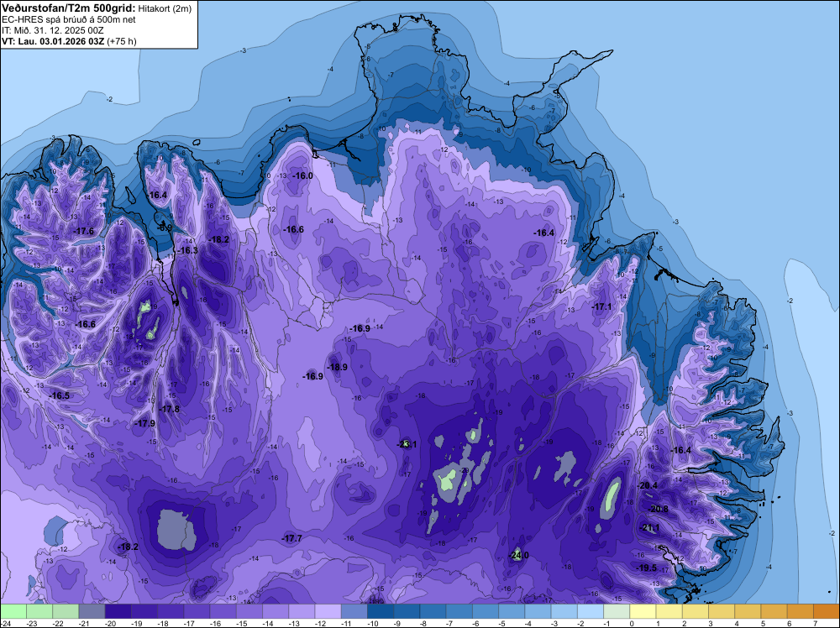The image size is (840, 628).
Task: Pick the -17 purple legend swatch
Action: click(197, 611)
